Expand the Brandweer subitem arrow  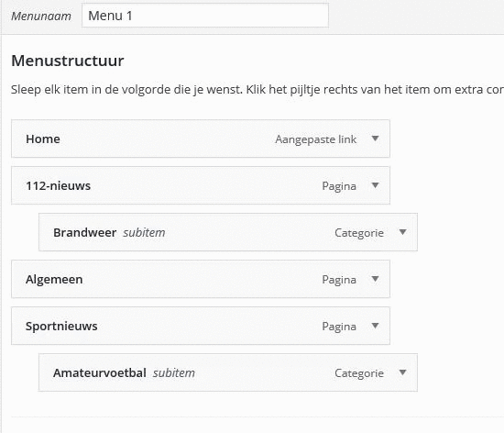pyautogui.click(x=402, y=232)
